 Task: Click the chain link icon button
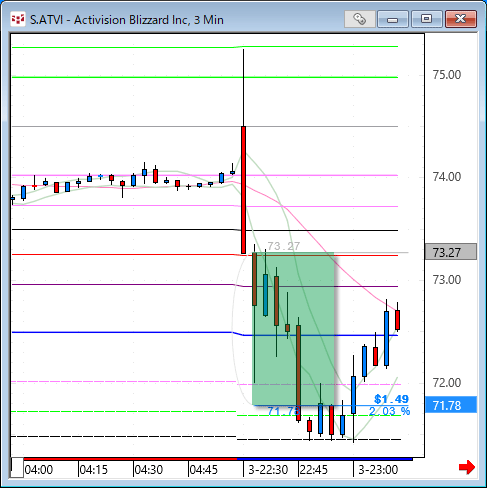360,19
